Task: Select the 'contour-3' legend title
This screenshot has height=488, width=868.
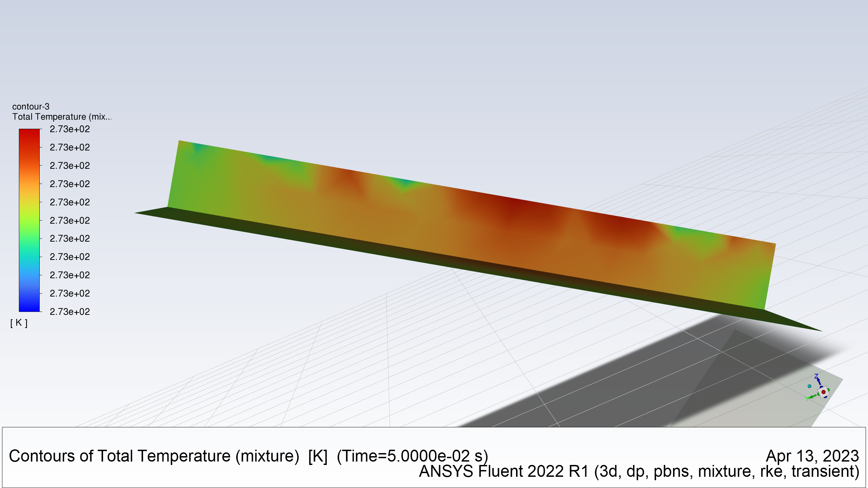Action: coord(31,106)
